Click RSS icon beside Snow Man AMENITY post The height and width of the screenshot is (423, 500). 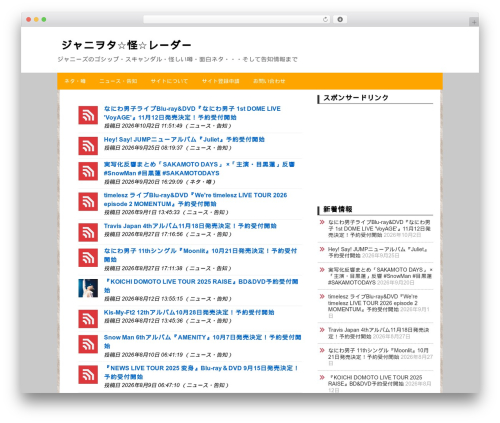pyautogui.click(x=88, y=344)
